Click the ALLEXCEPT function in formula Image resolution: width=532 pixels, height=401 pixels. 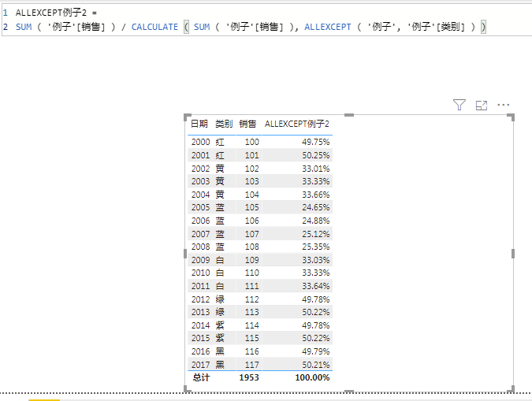(x=328, y=27)
